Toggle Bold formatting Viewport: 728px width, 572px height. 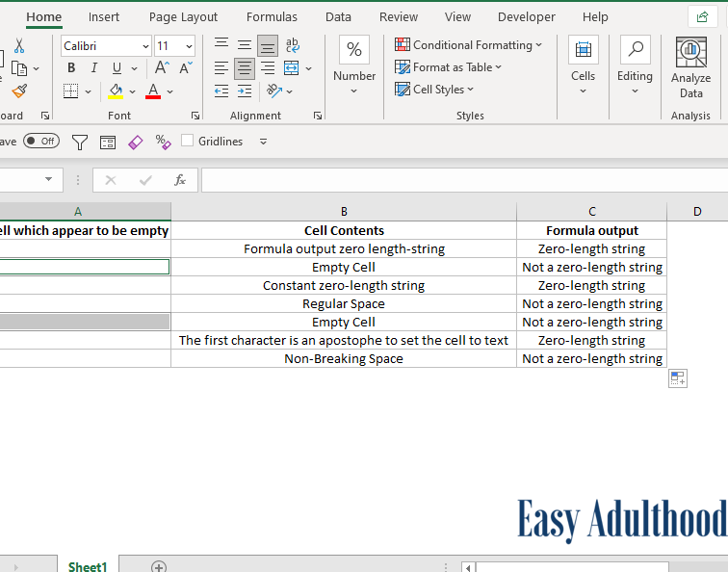(x=71, y=68)
